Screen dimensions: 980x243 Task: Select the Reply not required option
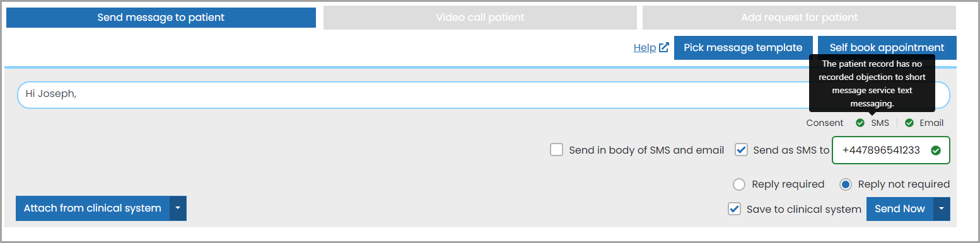pyautogui.click(x=846, y=184)
